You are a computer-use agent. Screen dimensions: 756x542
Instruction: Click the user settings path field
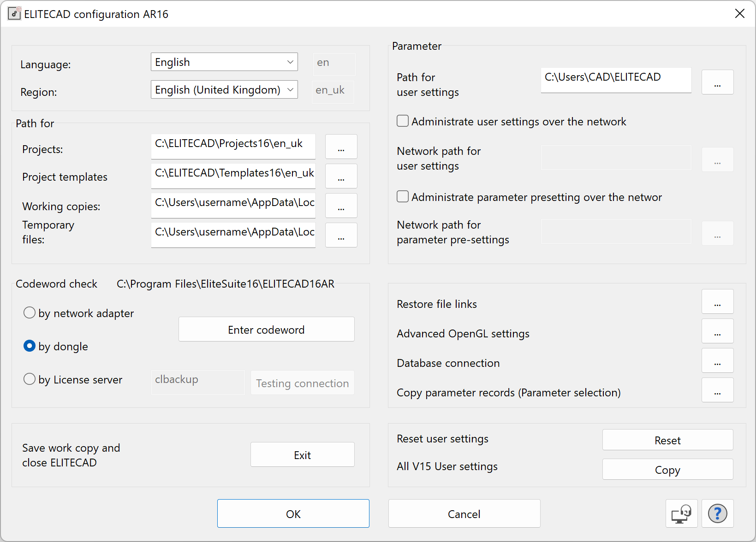(x=616, y=80)
